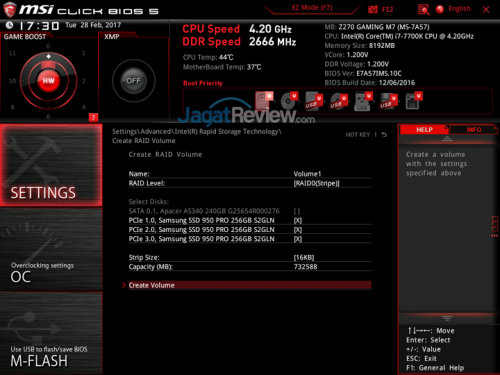The height and width of the screenshot is (375, 500).
Task: Click BIOS Ver E7A57IMS.10C text
Action: point(363,73)
